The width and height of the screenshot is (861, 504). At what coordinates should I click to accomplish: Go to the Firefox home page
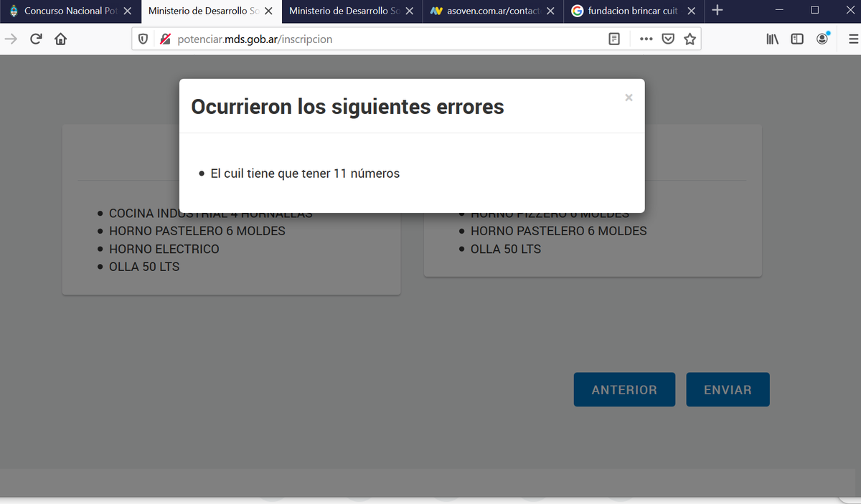60,39
